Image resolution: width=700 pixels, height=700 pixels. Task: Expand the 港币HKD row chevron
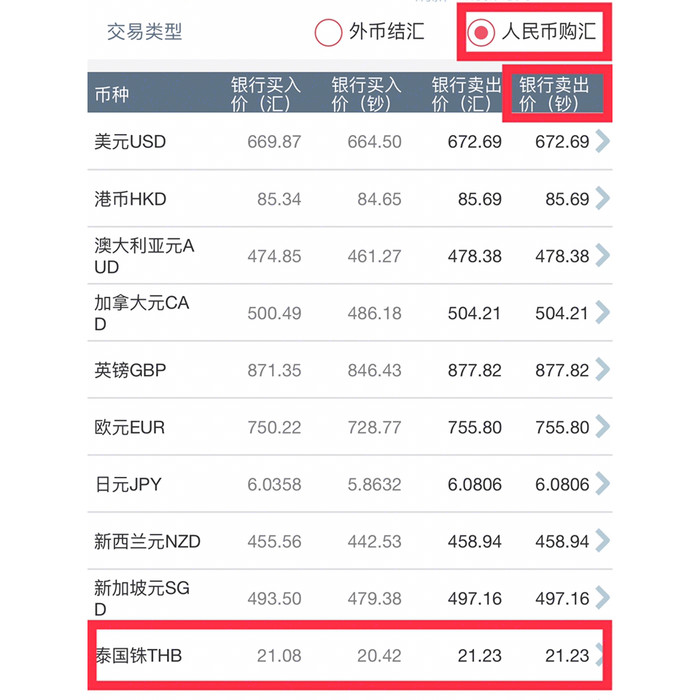(x=601, y=198)
